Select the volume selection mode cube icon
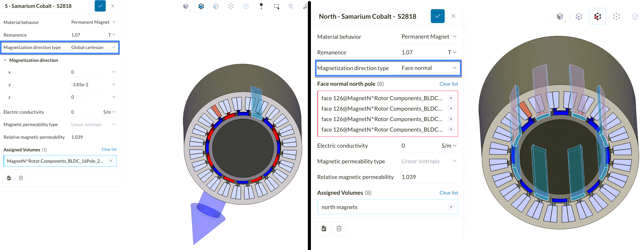 pos(201,6)
